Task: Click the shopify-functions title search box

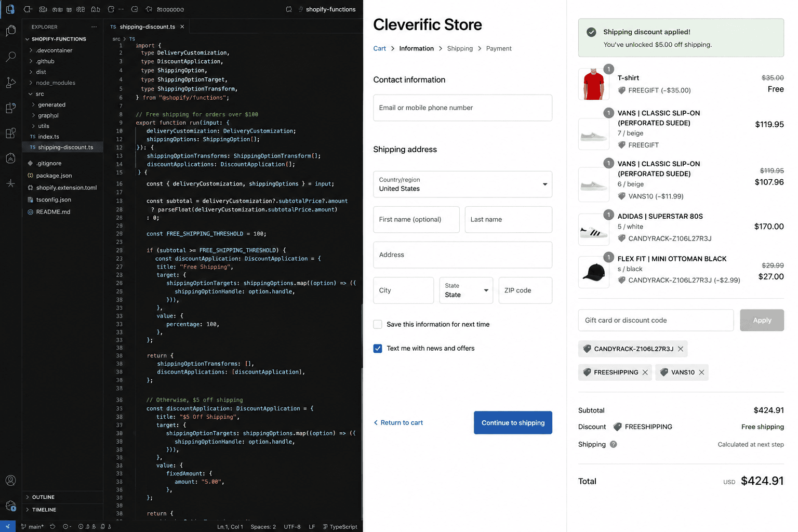Action: [327, 9]
